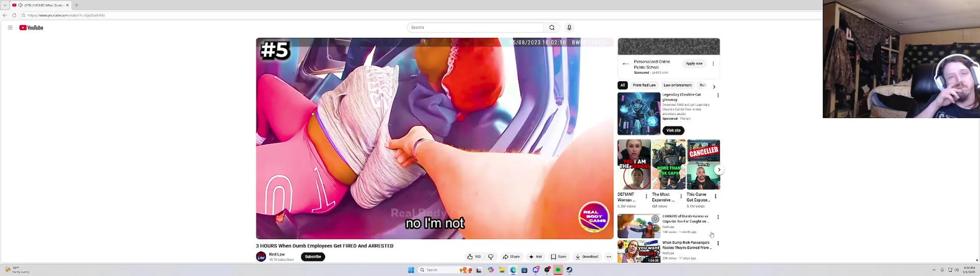Open menu for The Most Expensive short
The width and height of the screenshot is (980, 276).
point(681,196)
